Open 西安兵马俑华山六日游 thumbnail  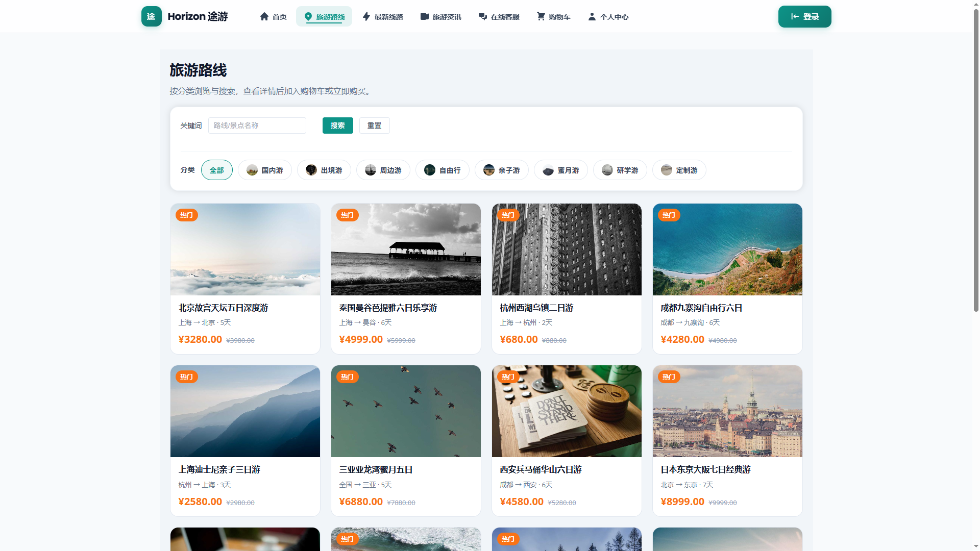tap(567, 411)
